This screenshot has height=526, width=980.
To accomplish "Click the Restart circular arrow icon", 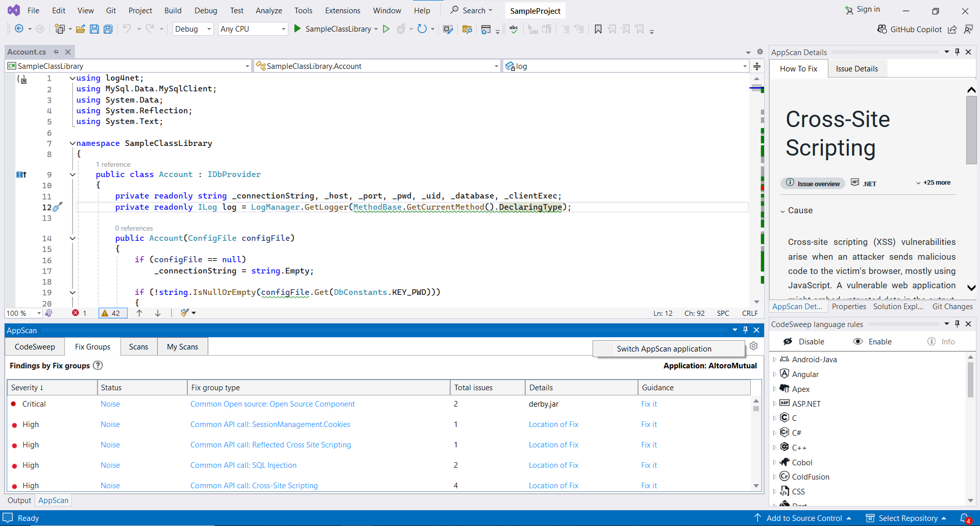I will point(422,29).
